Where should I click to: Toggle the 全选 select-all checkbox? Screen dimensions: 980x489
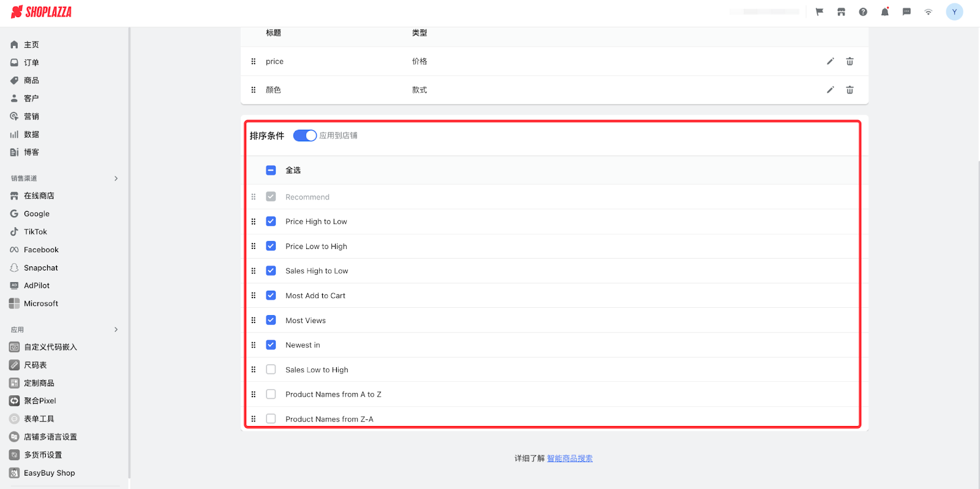tap(271, 170)
